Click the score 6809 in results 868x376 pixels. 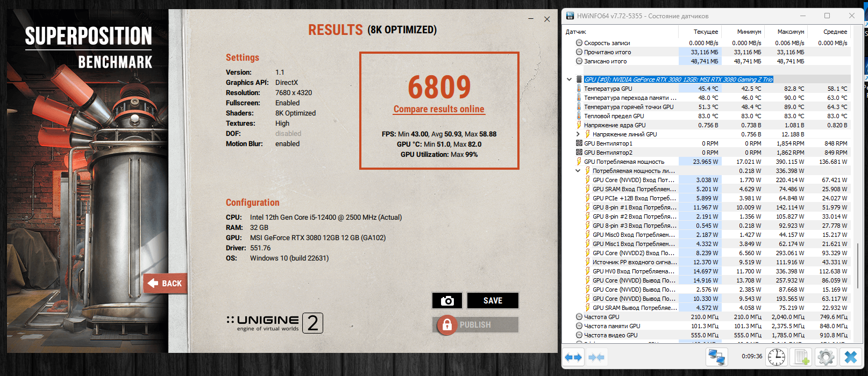coord(439,87)
